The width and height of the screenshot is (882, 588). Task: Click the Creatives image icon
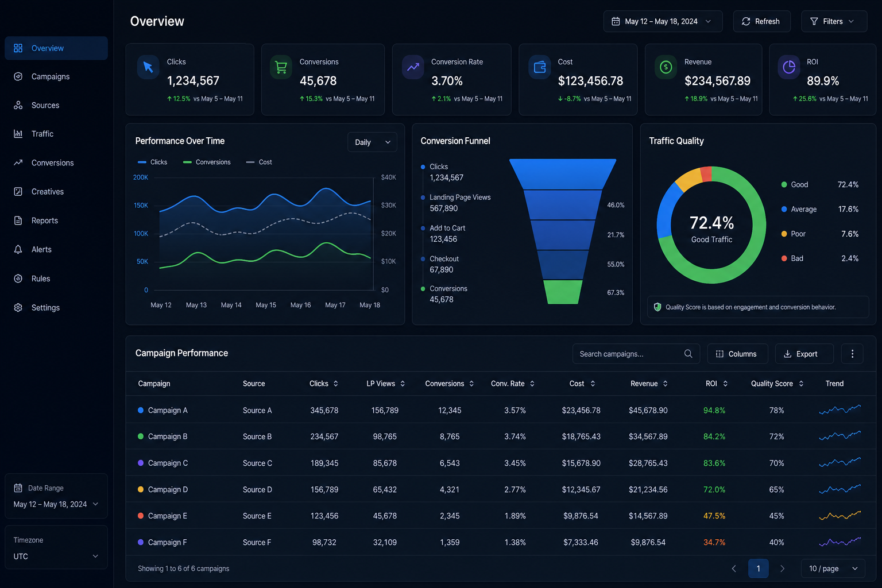click(x=18, y=192)
